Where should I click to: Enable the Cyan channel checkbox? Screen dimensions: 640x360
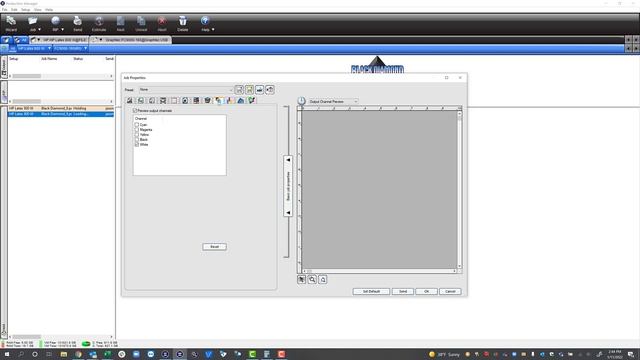point(137,124)
